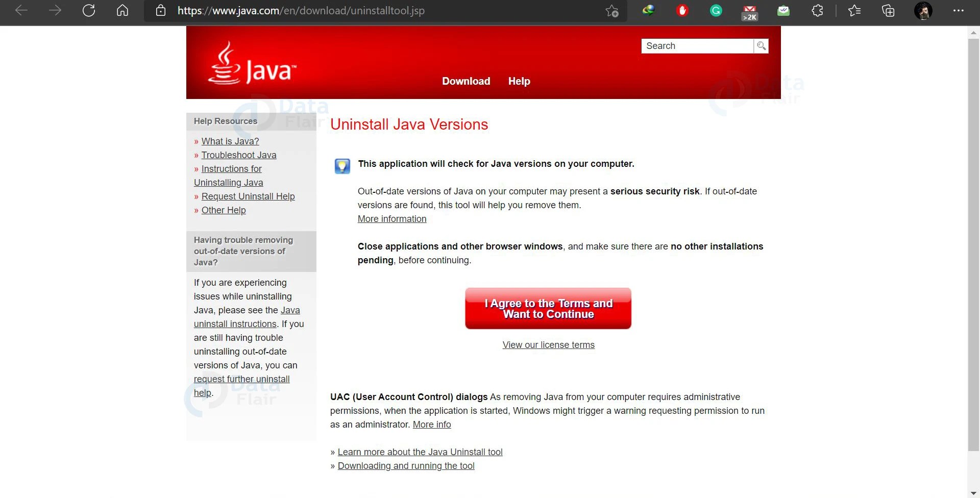Click the browser forward arrow

[x=55, y=10]
